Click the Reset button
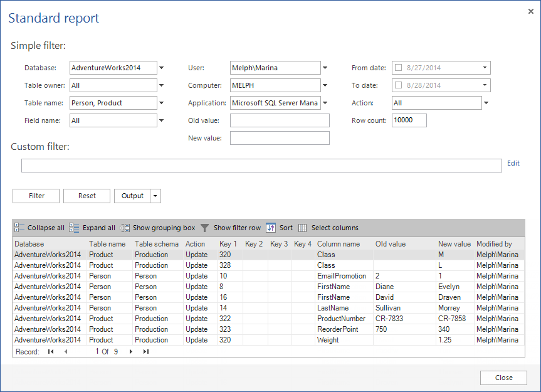This screenshot has width=541, height=392. 87,196
